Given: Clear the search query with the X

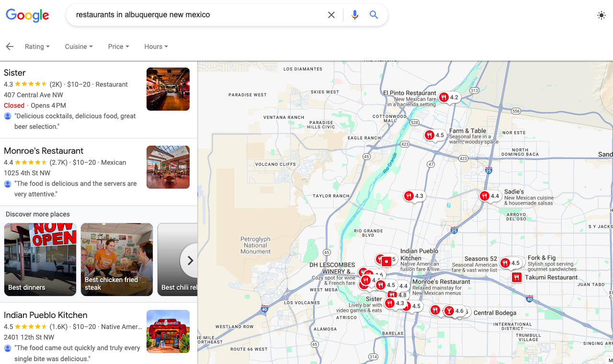Looking at the screenshot, I should pos(331,15).
